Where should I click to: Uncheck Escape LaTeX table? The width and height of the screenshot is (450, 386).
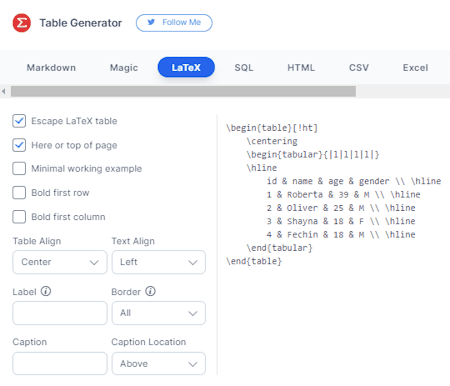click(x=19, y=121)
